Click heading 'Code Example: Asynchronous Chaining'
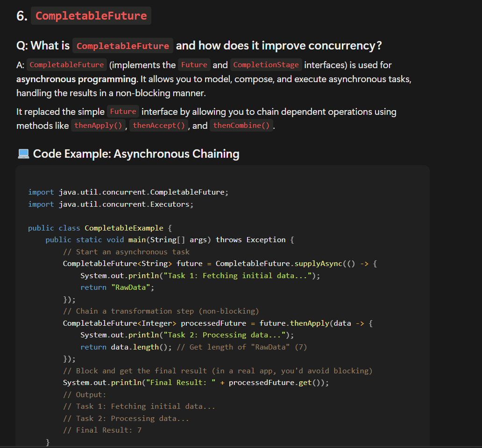The width and height of the screenshot is (482, 448). point(136,154)
